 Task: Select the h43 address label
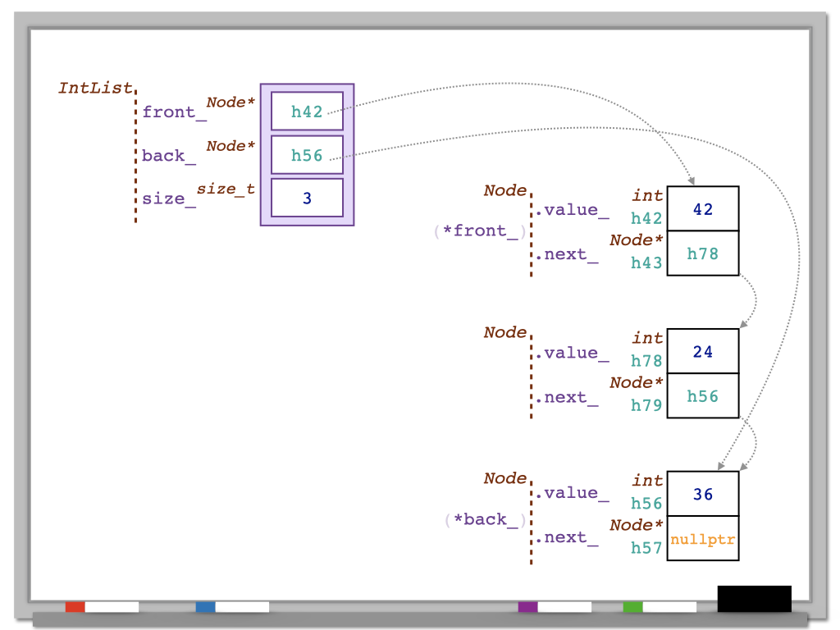click(646, 262)
